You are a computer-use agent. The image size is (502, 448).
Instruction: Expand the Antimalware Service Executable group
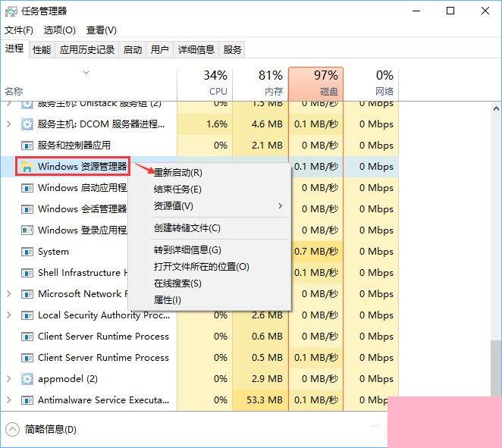pyautogui.click(x=9, y=400)
